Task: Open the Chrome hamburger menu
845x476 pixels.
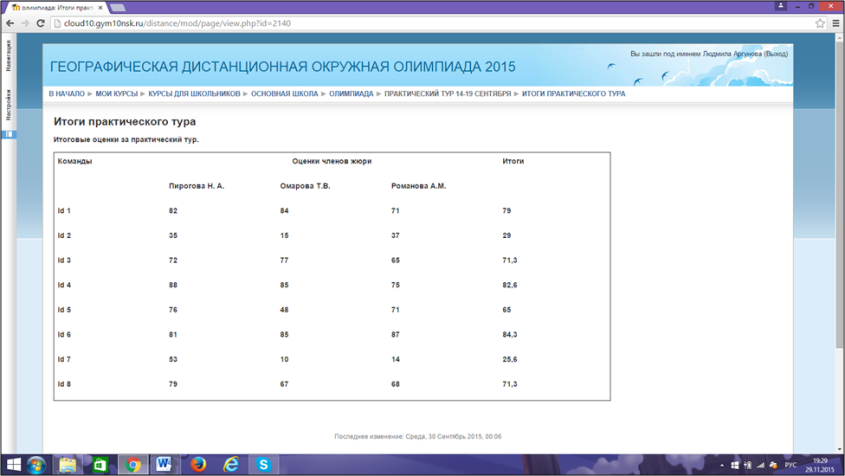Action: coord(836,23)
